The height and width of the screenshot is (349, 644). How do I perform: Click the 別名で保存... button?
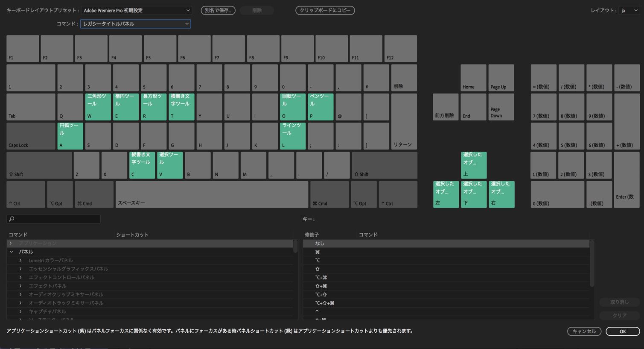218,10
